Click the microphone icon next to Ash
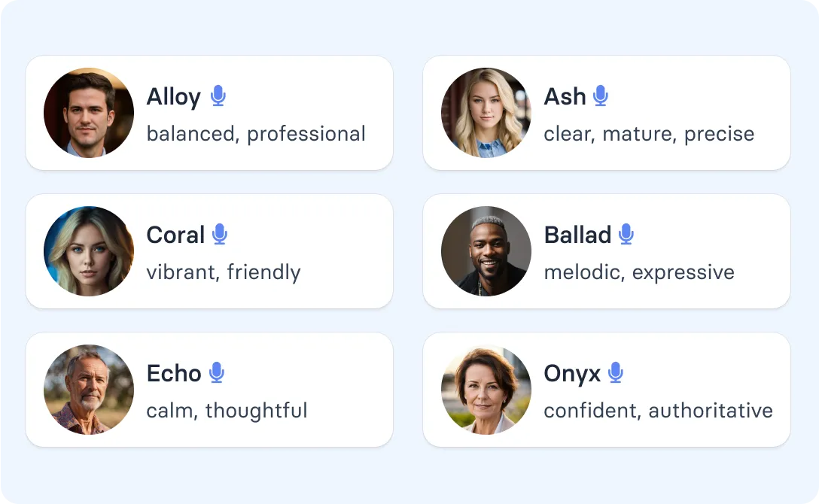819x504 pixels. coord(601,95)
